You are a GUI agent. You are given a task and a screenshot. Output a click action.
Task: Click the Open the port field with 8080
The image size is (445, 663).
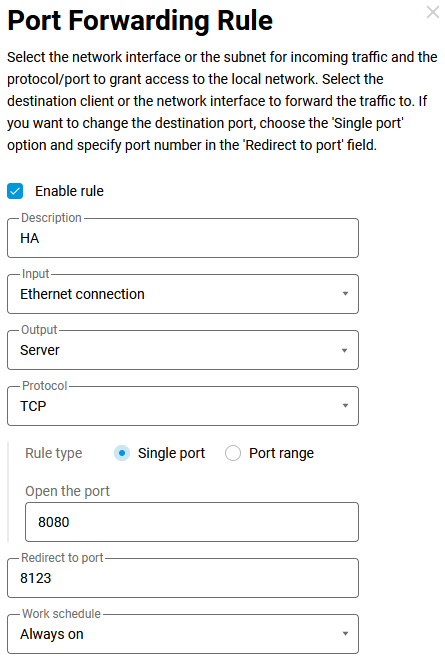[192, 522]
